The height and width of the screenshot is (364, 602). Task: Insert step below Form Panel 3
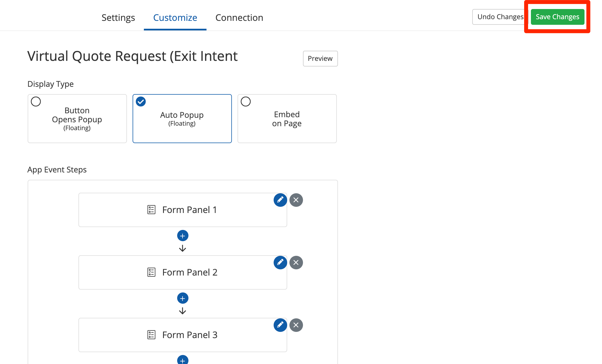[183, 360]
